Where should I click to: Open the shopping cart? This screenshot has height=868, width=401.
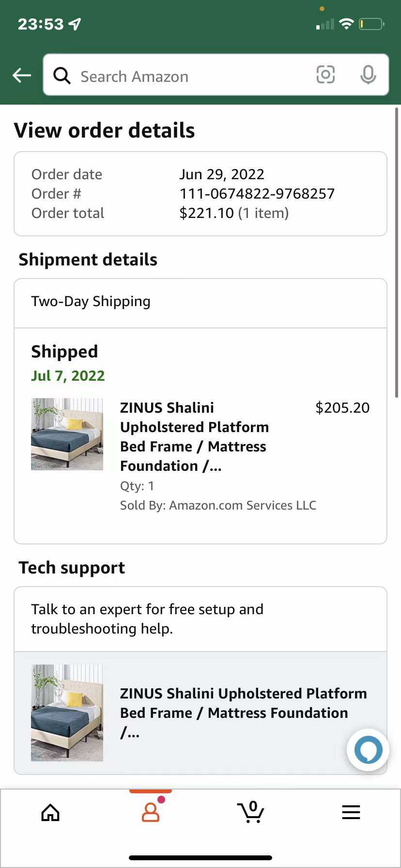coord(251,812)
